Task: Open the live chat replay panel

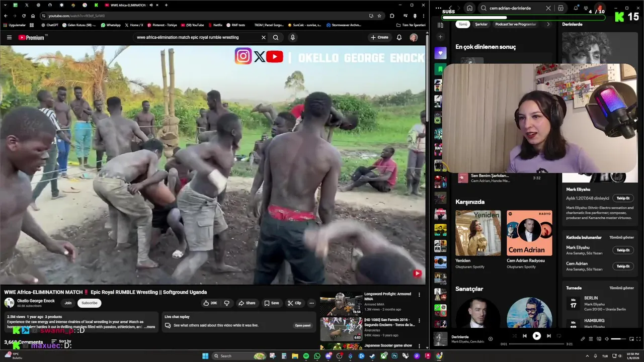Action: [302, 325]
